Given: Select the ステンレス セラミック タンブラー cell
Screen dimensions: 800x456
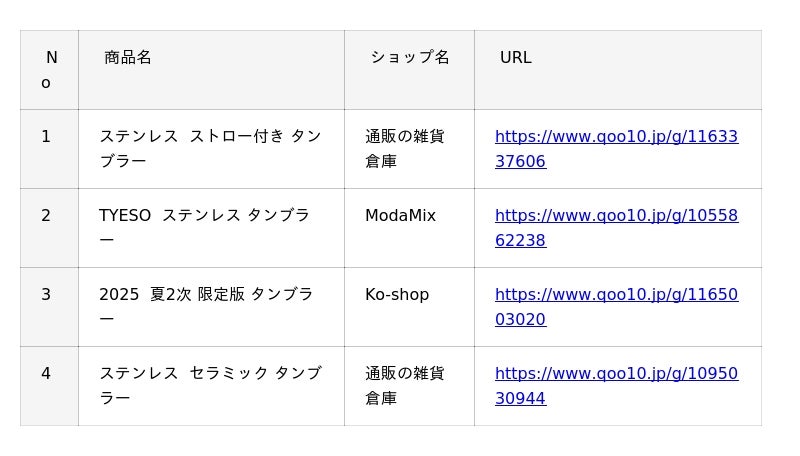Looking at the screenshot, I should (x=210, y=385).
